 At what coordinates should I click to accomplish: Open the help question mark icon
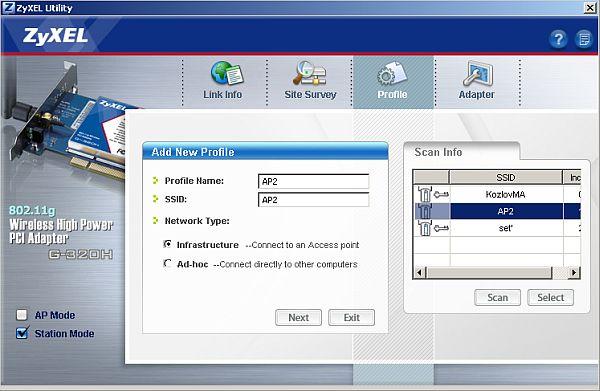(558, 39)
